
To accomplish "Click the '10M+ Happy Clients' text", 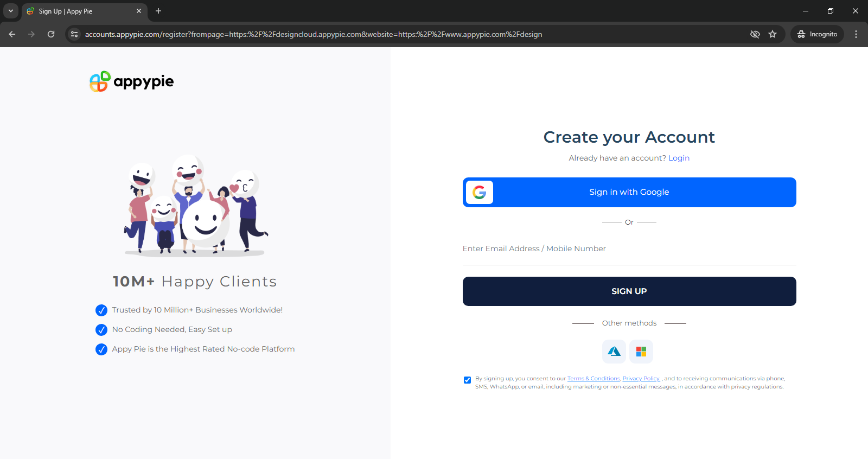I will pos(195,282).
